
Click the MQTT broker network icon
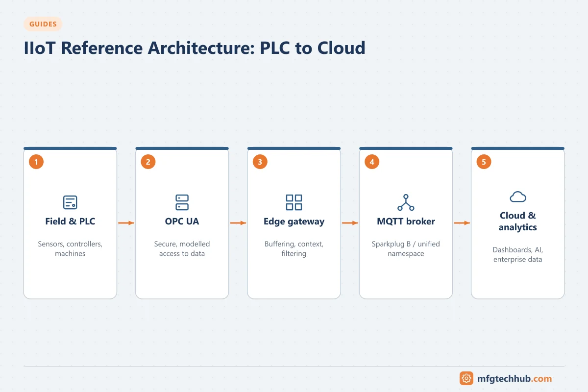tap(406, 202)
